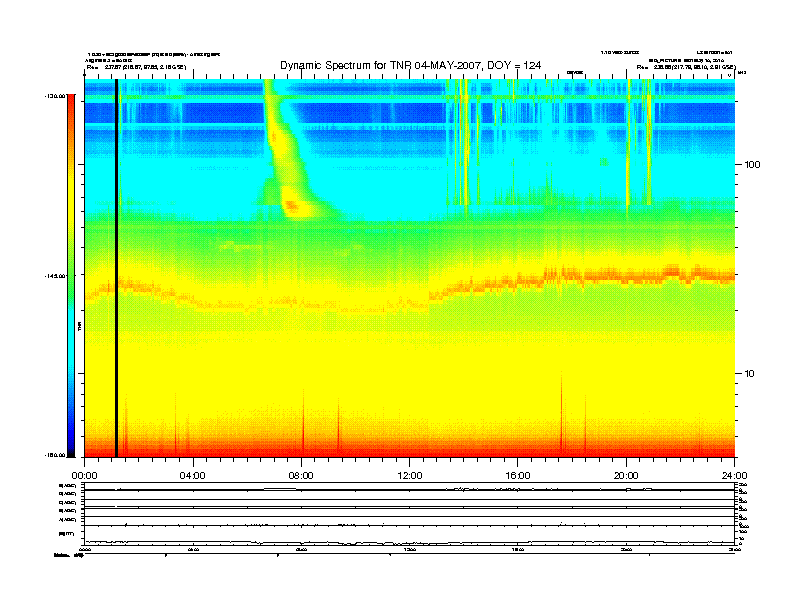This screenshot has width=792, height=612.
Task: Click the -145.00 color scale label
Action: [55, 276]
